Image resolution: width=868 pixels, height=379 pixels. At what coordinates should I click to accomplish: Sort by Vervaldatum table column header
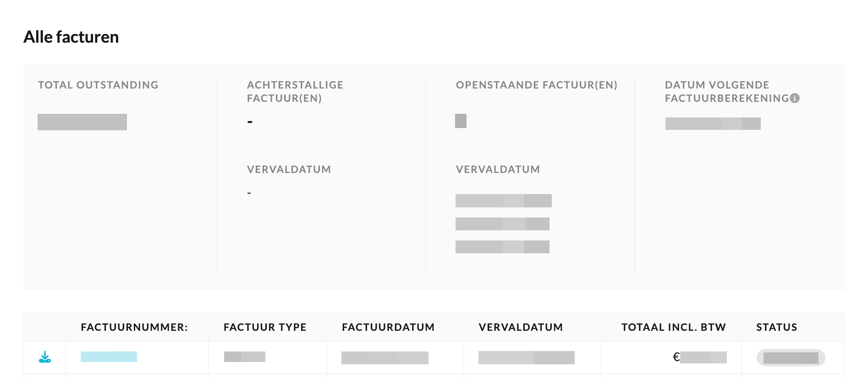(x=521, y=327)
